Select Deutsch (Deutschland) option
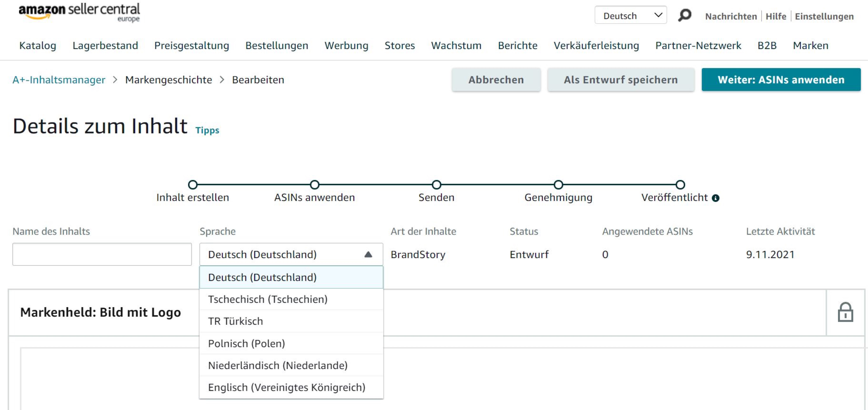 point(291,277)
